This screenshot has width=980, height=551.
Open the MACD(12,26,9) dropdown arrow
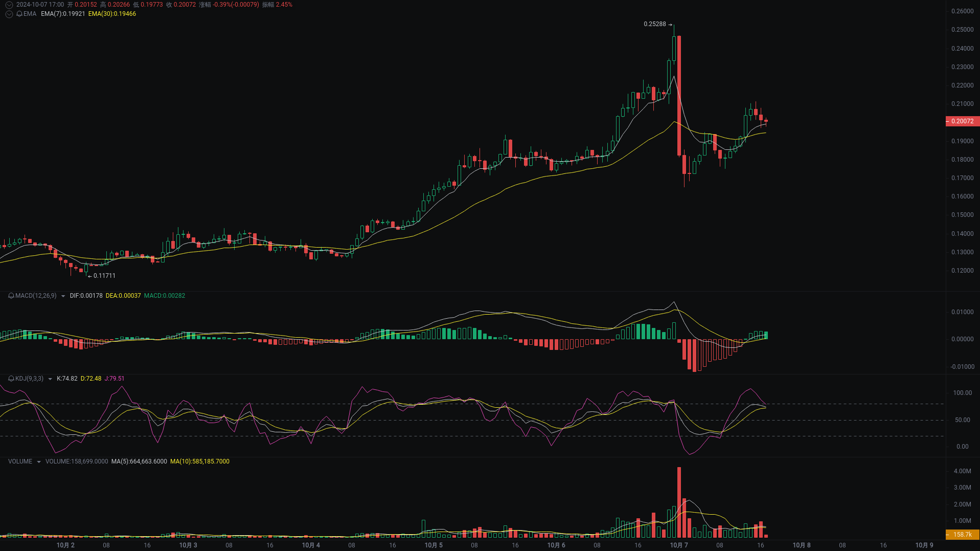click(63, 296)
